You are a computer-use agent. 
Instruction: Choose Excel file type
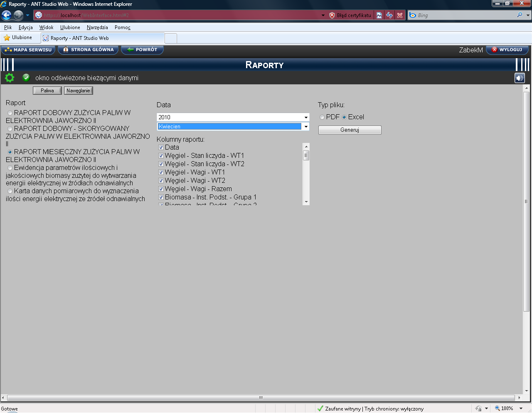344,117
